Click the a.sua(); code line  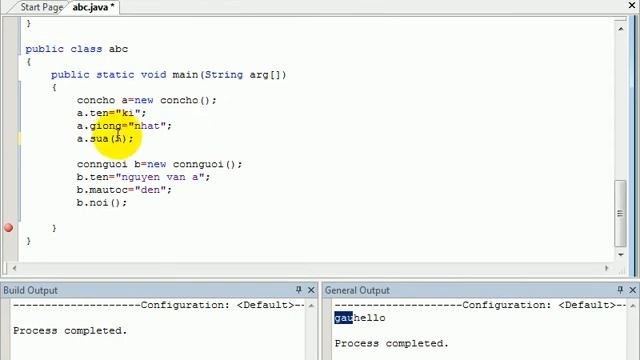tap(105, 139)
